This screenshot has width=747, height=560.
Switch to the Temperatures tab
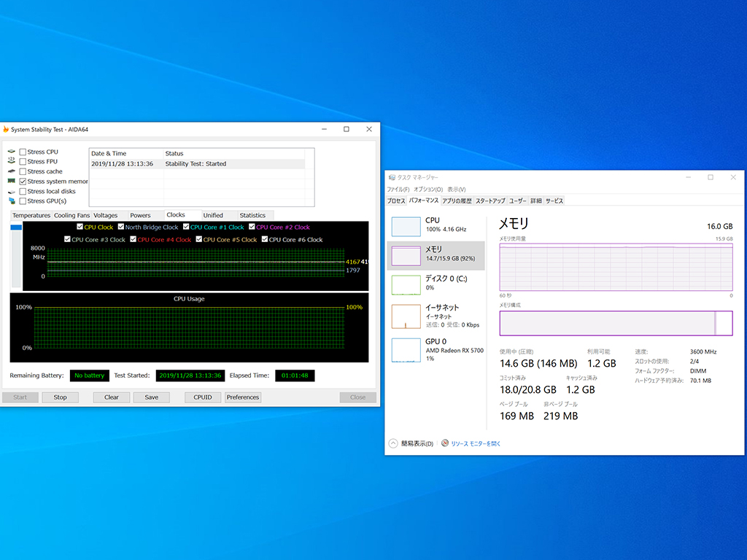coord(31,215)
